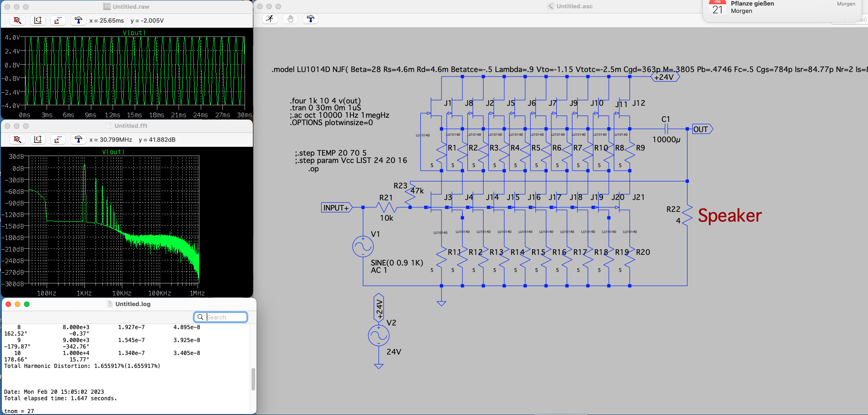Autorange Y axis in Untitled.raw window
The width and height of the screenshot is (868, 415).
pyautogui.click(x=37, y=20)
